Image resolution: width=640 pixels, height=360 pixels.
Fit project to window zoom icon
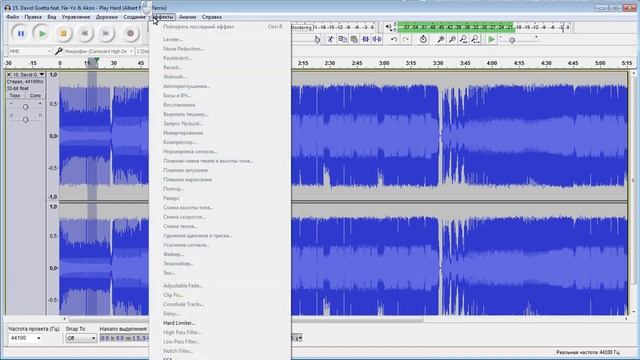click(475, 39)
